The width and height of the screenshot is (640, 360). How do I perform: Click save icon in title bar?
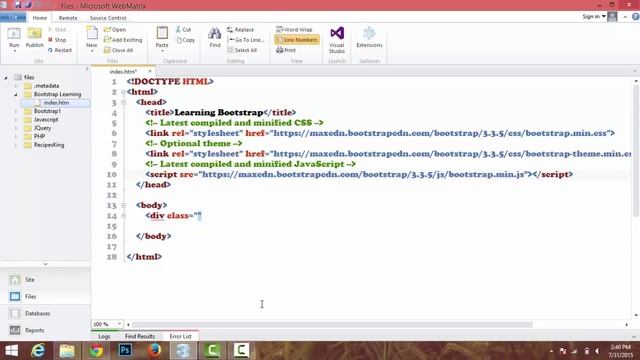click(x=18, y=5)
